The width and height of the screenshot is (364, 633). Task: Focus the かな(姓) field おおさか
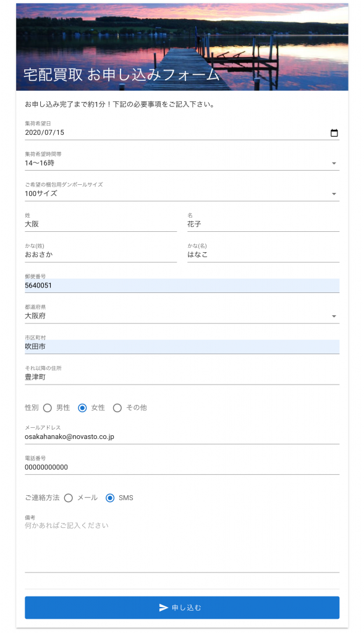click(x=101, y=255)
